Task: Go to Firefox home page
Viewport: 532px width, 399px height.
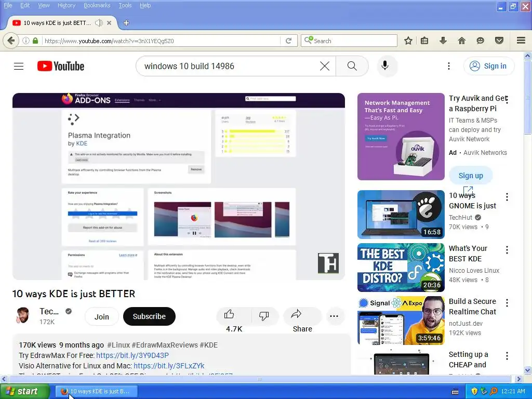Action: tap(462, 41)
